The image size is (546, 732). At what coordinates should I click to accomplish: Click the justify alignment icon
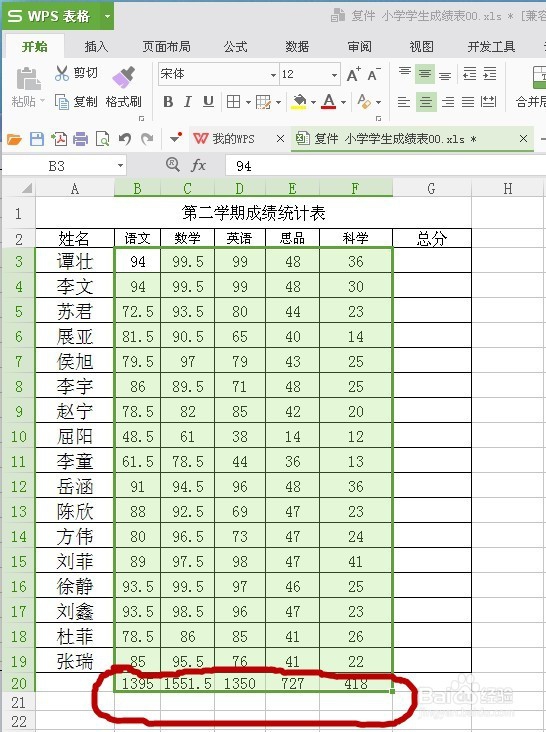click(x=468, y=102)
